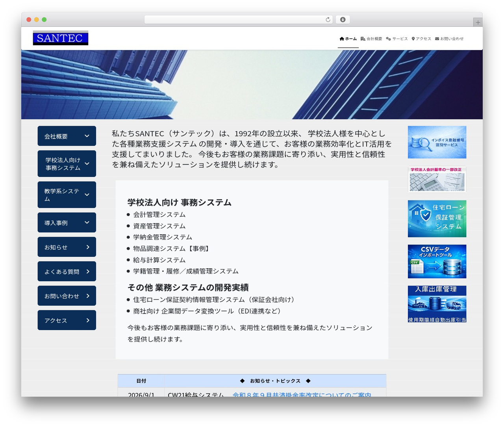Open the アクセス sidebar button
504x427 pixels.
click(x=67, y=320)
